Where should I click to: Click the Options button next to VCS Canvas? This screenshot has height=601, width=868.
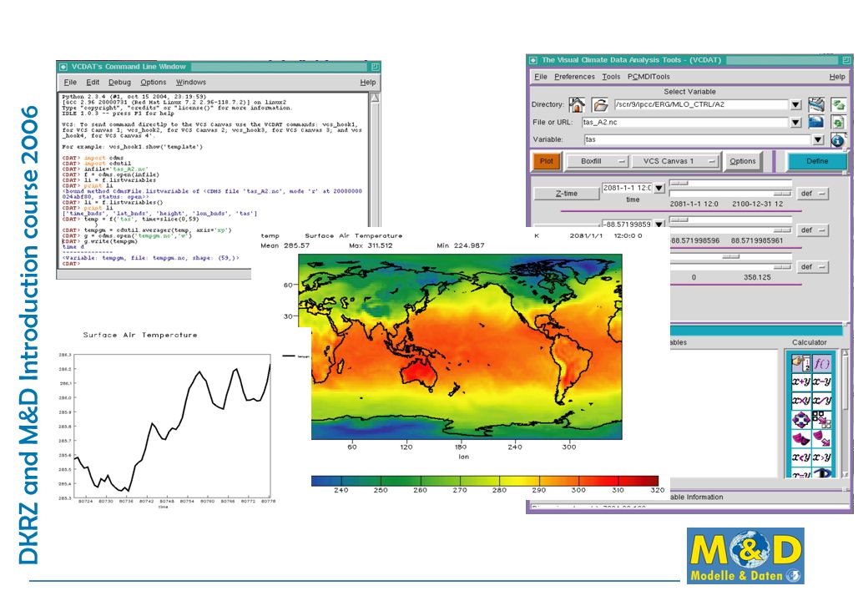[742, 161]
